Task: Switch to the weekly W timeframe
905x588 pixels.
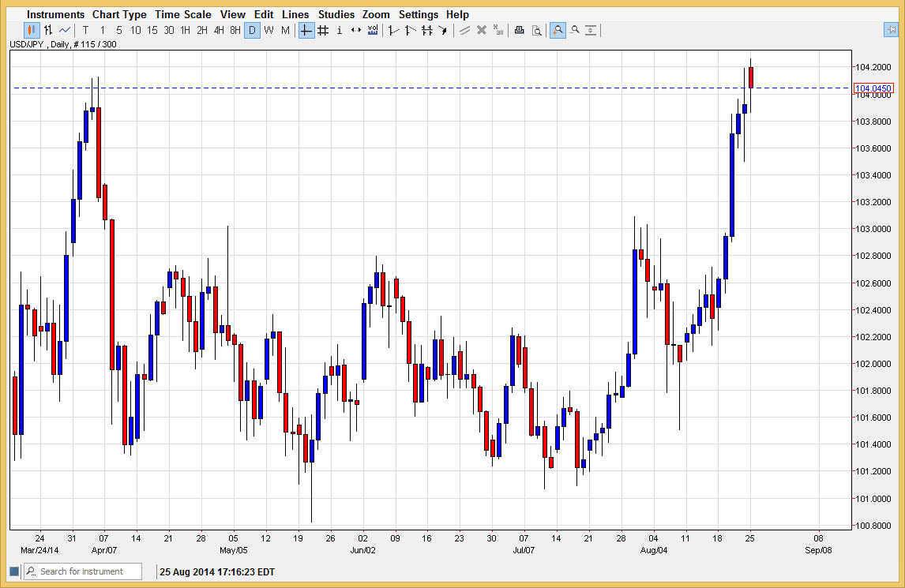Action: 268,30
